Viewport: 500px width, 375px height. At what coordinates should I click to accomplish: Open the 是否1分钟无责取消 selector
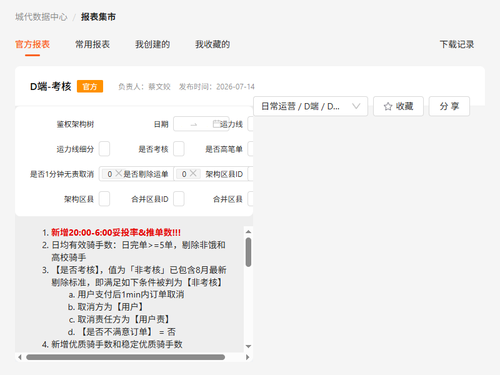pyautogui.click(x=136, y=174)
